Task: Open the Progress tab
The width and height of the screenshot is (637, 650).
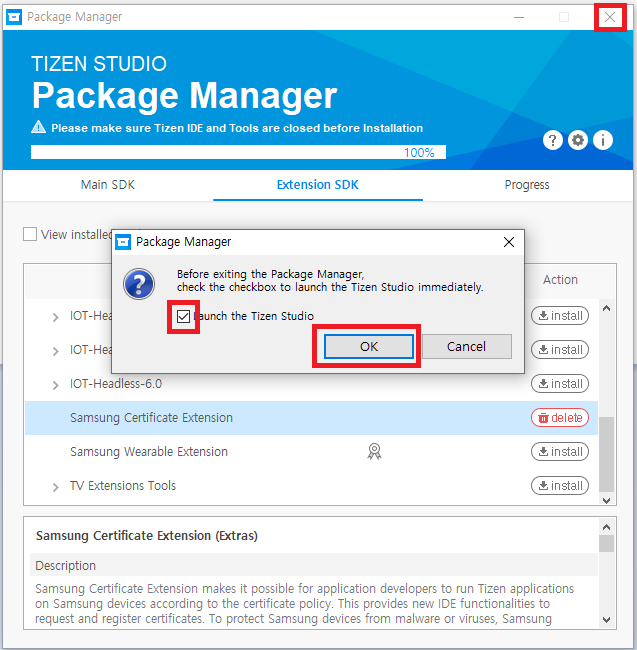Action: click(527, 185)
